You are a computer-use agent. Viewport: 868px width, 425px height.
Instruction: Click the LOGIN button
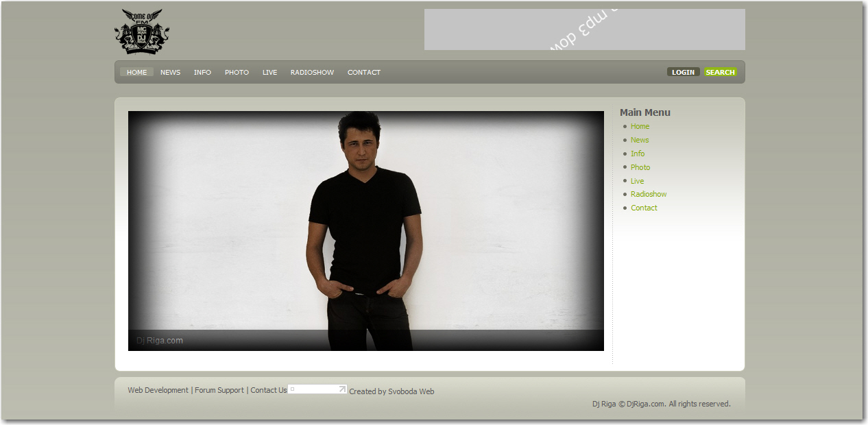click(x=683, y=72)
